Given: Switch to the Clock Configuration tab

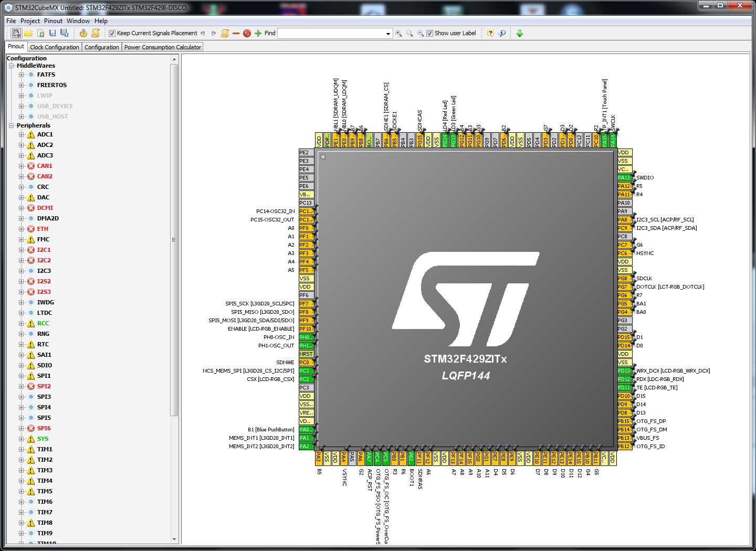Looking at the screenshot, I should pyautogui.click(x=54, y=47).
